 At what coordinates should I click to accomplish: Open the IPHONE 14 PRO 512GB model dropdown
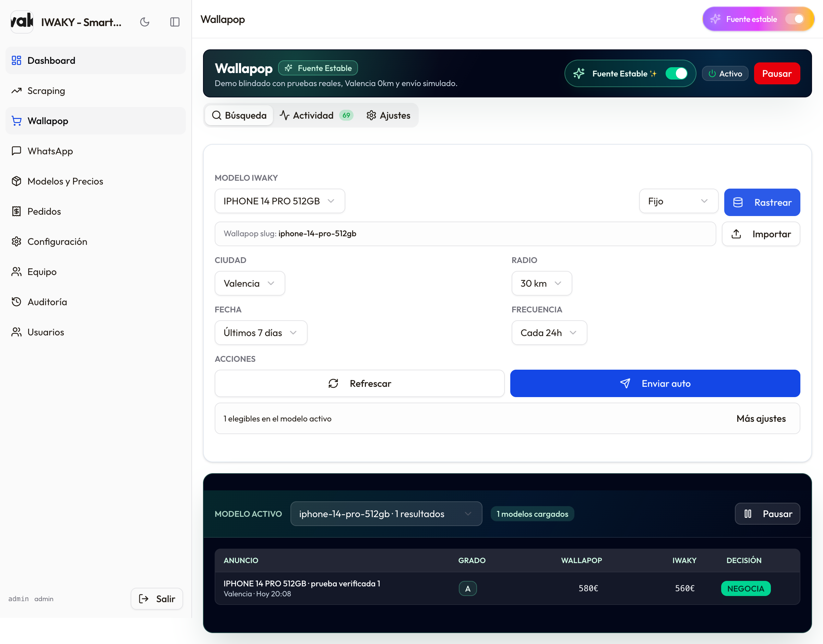[x=280, y=201]
